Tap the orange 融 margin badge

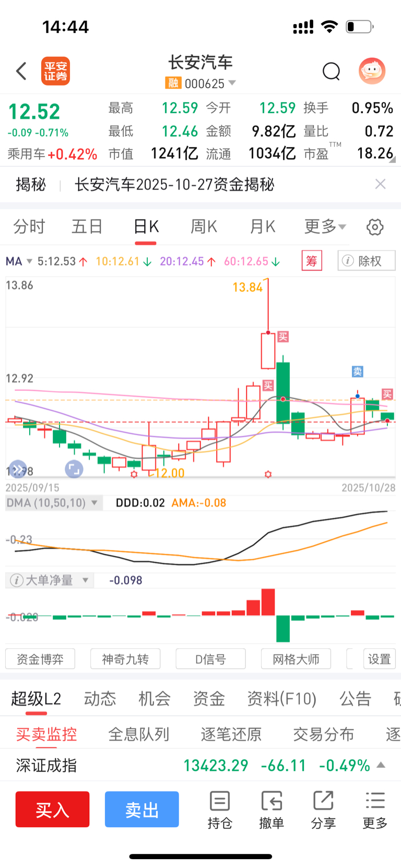click(173, 83)
